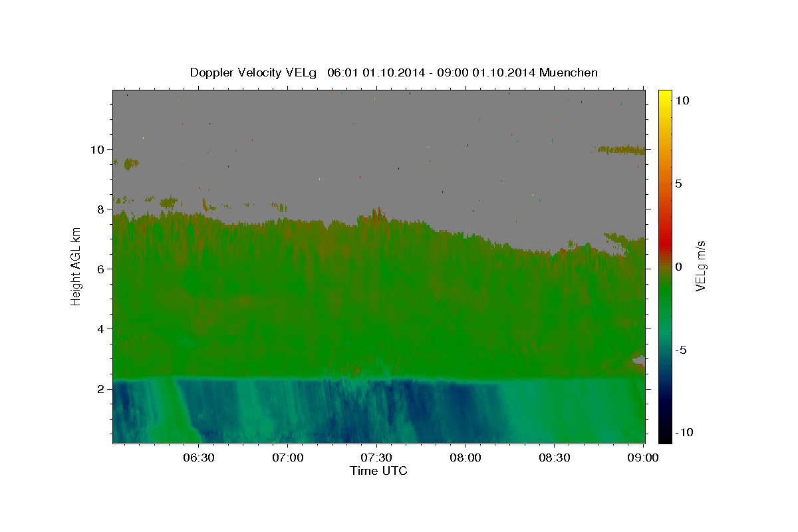The height and width of the screenshot is (532, 798).
Task: Click the 06:30 time tick label
Action: click(199, 458)
